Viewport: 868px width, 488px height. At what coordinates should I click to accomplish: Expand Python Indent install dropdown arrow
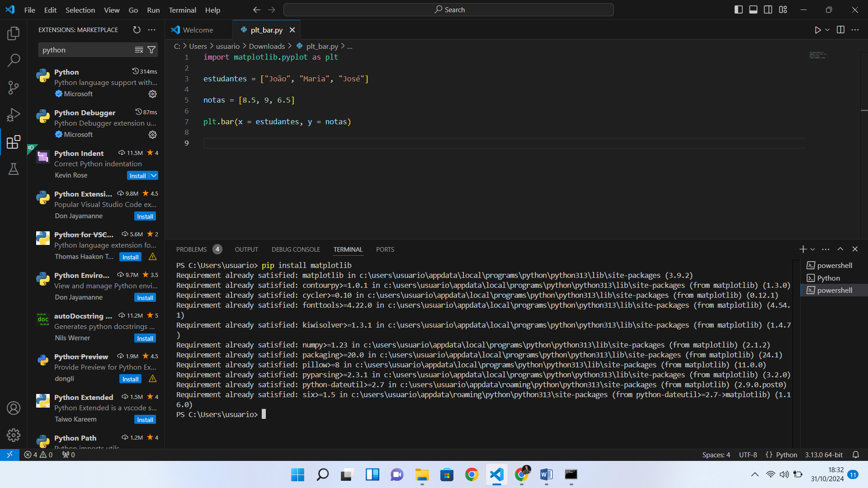(154, 175)
